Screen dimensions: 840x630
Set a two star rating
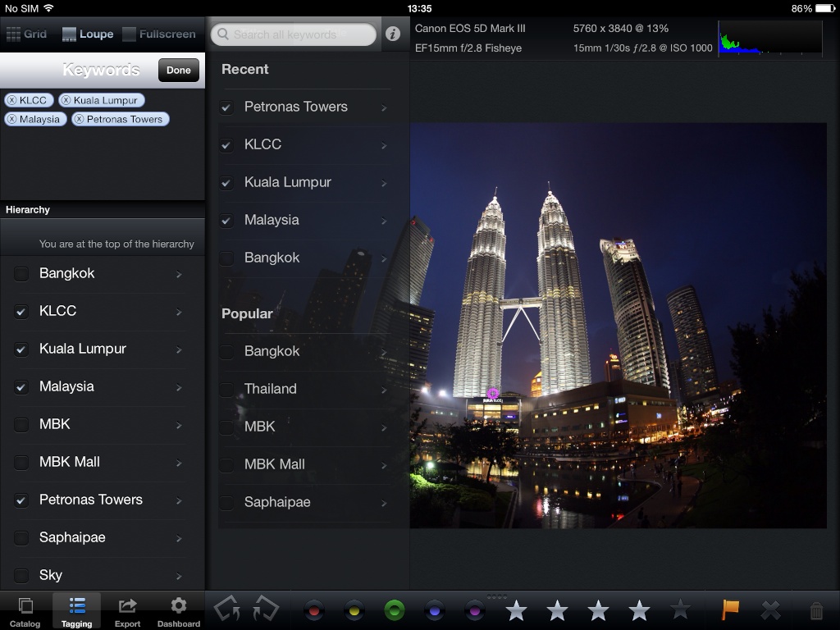coord(557,610)
